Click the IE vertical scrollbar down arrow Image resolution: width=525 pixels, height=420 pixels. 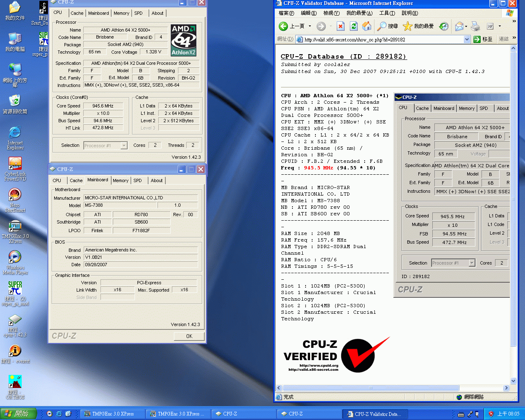[513, 381]
